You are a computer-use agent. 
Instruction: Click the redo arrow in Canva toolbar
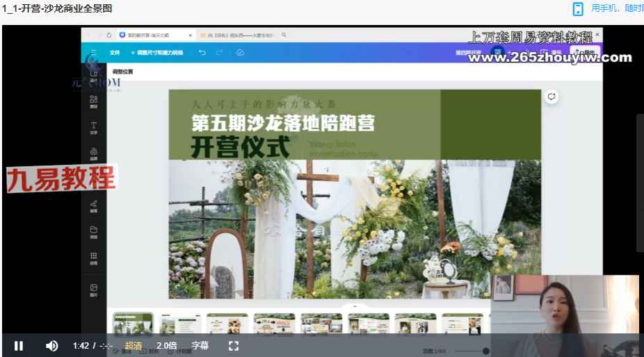[x=220, y=53]
